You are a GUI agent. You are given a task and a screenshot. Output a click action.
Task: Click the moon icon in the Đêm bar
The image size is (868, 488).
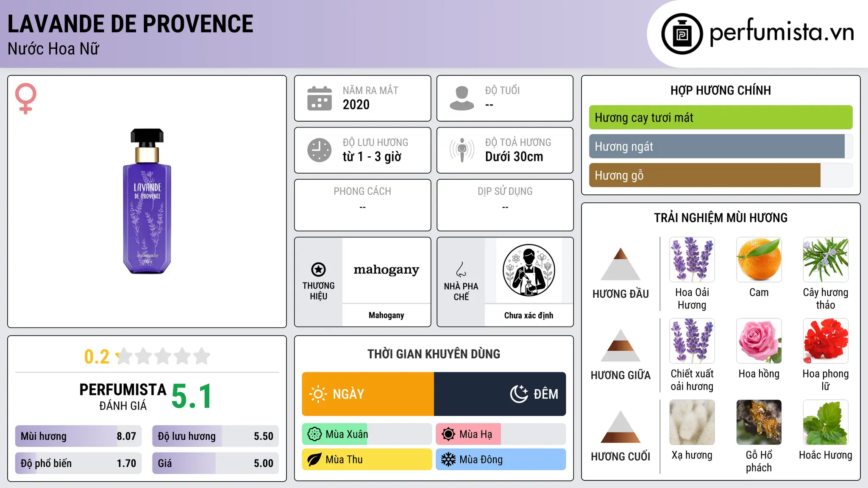coord(519,394)
